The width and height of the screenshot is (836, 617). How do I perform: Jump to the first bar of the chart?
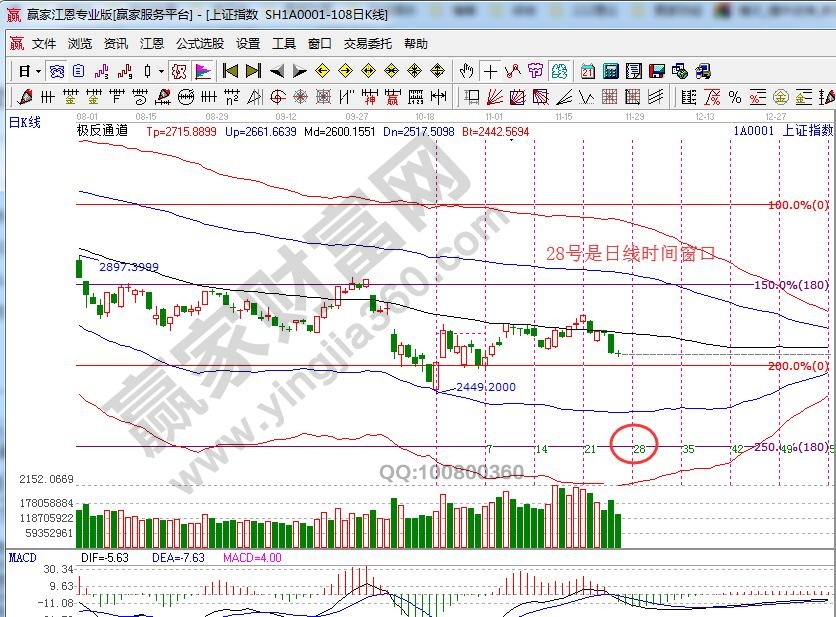[230, 71]
